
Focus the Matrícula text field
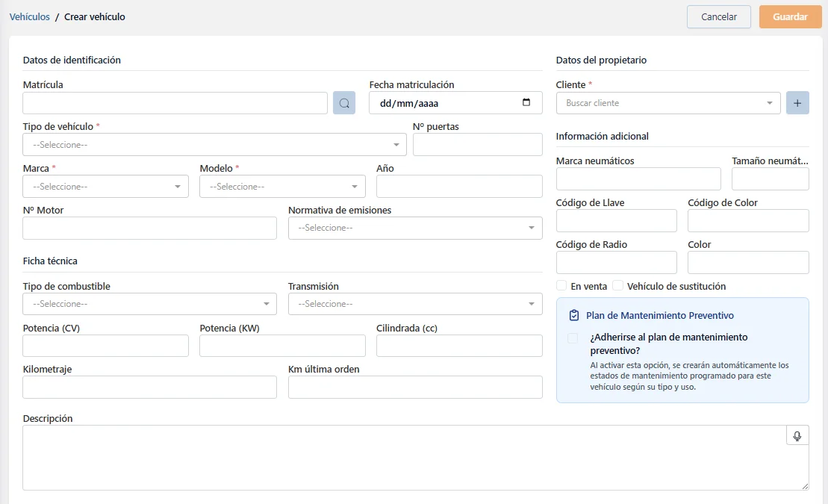[x=175, y=103]
